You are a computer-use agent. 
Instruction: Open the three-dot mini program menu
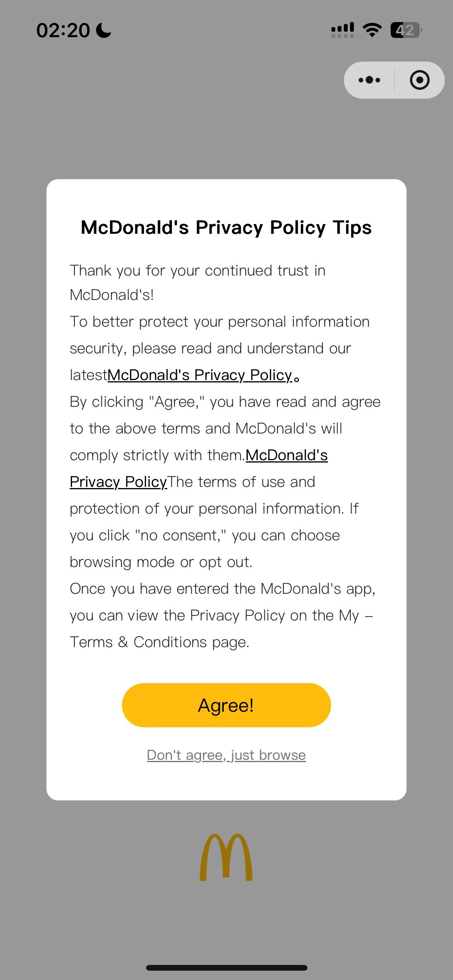click(369, 80)
